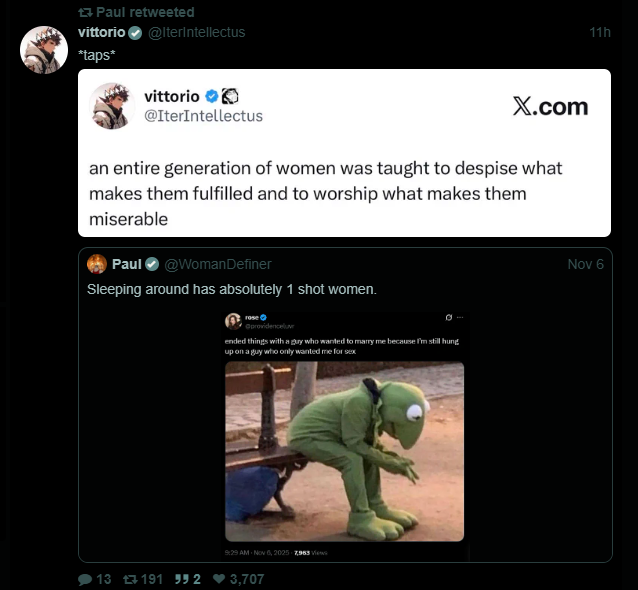The height and width of the screenshot is (590, 638).
Task: Click the X.com logo in the white card
Action: (x=549, y=107)
